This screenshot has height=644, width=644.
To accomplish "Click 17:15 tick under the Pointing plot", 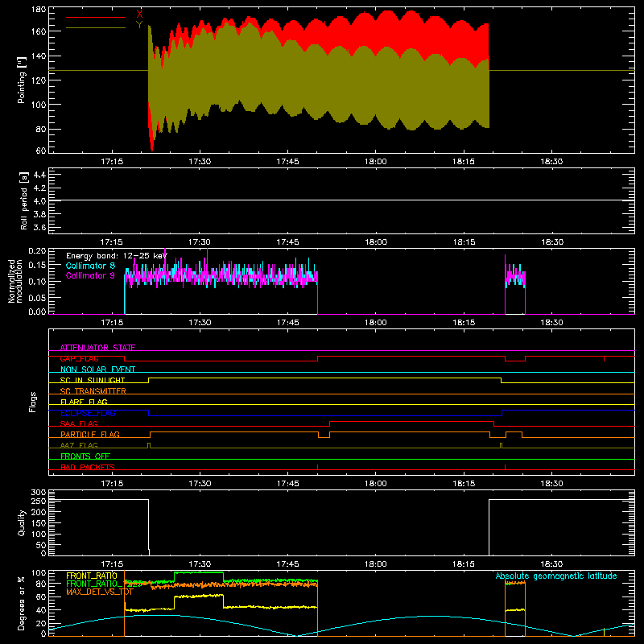I will [x=112, y=162].
